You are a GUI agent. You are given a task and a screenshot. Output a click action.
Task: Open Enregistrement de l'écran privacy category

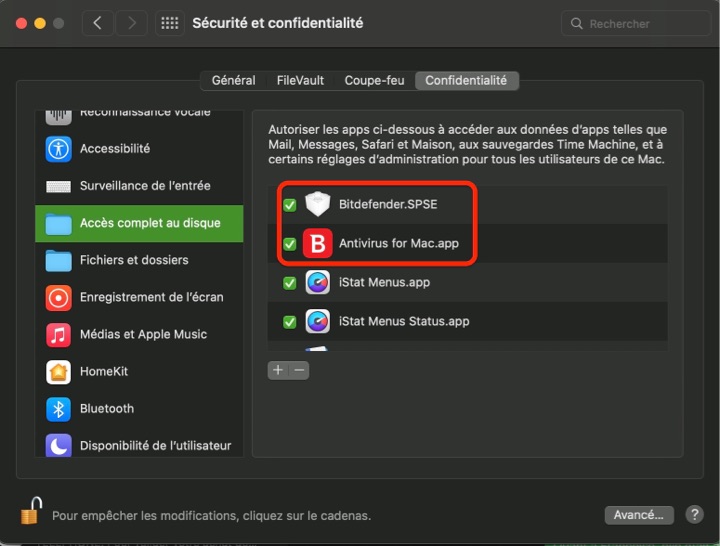(x=151, y=297)
